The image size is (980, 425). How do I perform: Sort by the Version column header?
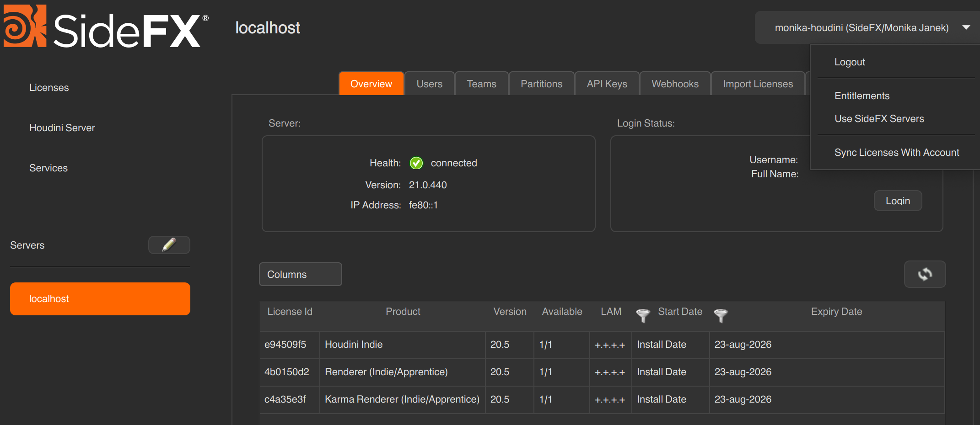[x=510, y=312]
